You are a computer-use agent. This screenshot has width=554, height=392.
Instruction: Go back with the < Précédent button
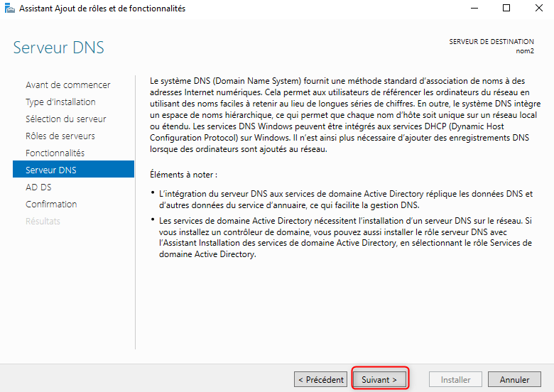pyautogui.click(x=321, y=379)
